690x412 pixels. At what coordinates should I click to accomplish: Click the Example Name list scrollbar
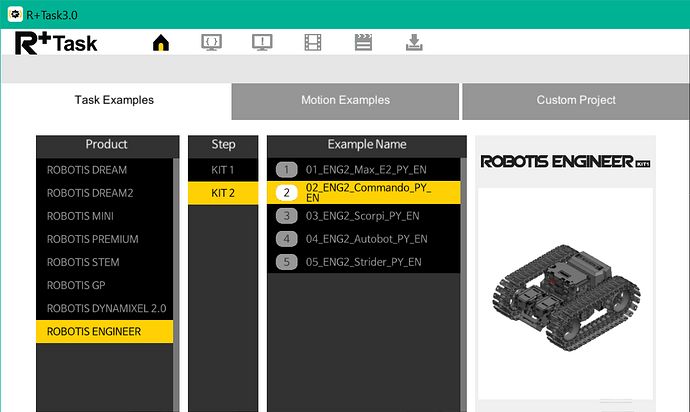click(x=463, y=285)
